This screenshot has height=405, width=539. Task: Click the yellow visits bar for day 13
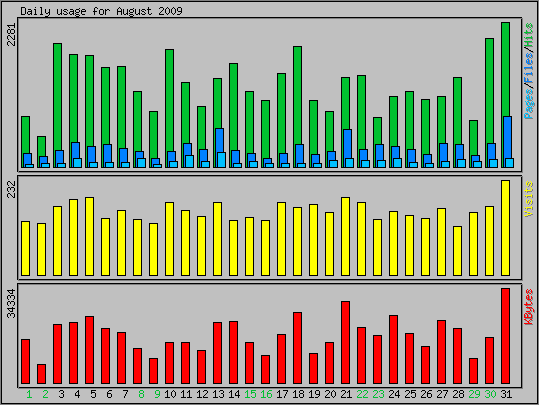pos(217,239)
